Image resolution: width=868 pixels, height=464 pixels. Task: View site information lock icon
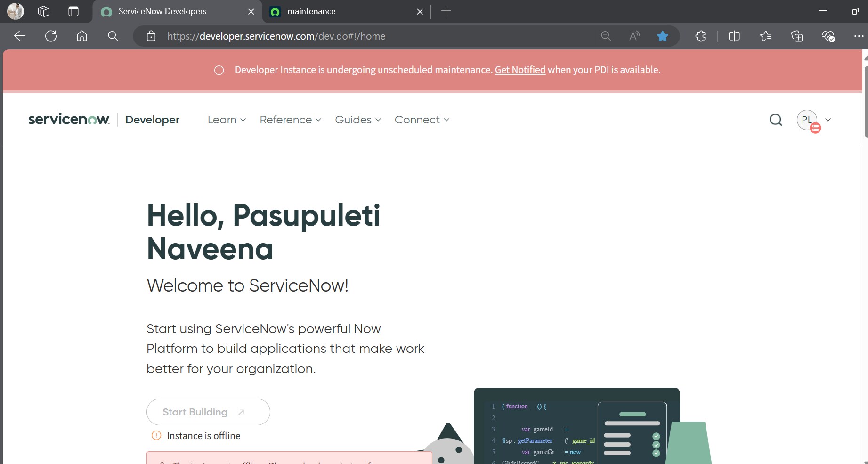tap(151, 36)
